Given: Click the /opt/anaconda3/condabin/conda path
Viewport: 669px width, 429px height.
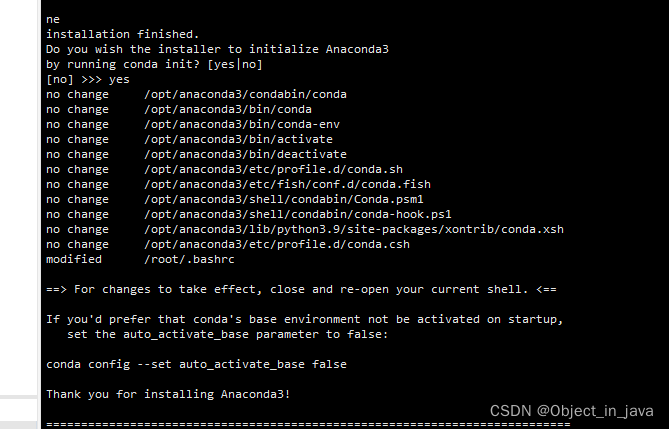Looking at the screenshot, I should 245,94.
